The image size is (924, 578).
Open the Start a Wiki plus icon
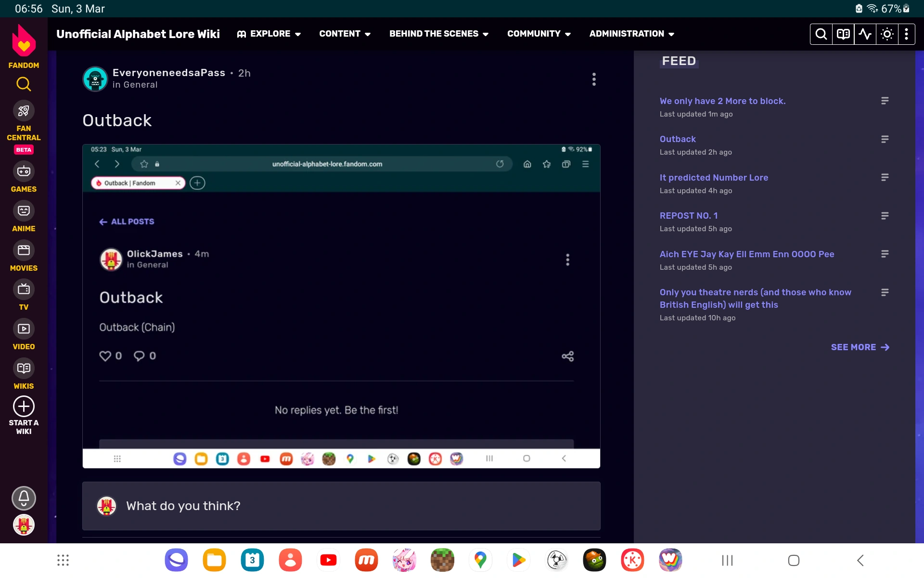tap(24, 407)
